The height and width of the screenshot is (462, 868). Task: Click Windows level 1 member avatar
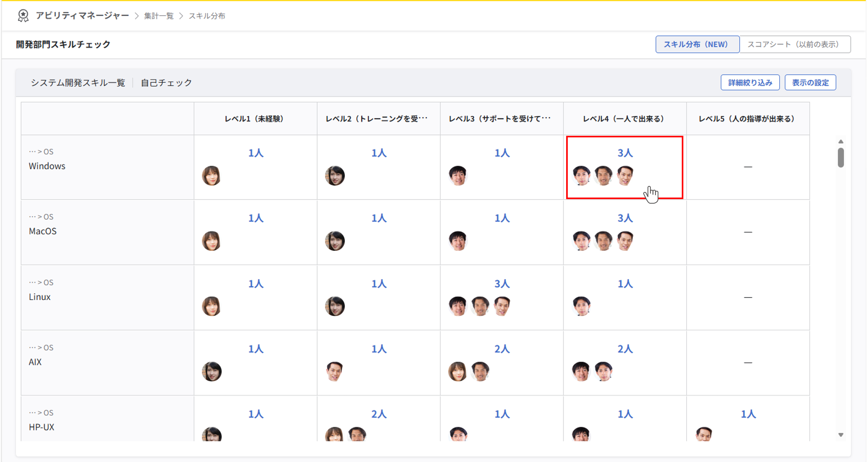tap(211, 176)
